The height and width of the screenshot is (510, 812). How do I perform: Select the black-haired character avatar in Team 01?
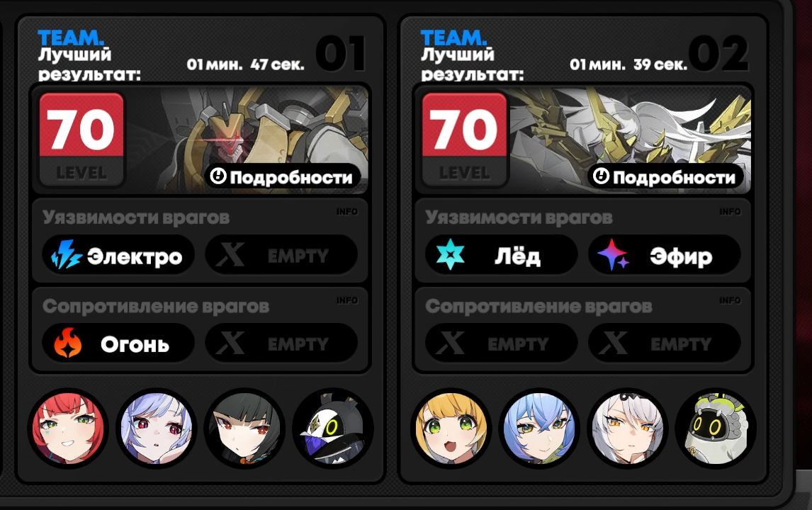244,429
